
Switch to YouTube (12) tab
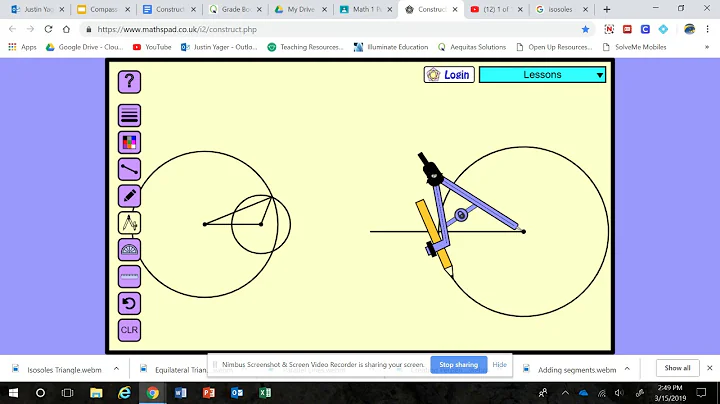click(x=497, y=9)
